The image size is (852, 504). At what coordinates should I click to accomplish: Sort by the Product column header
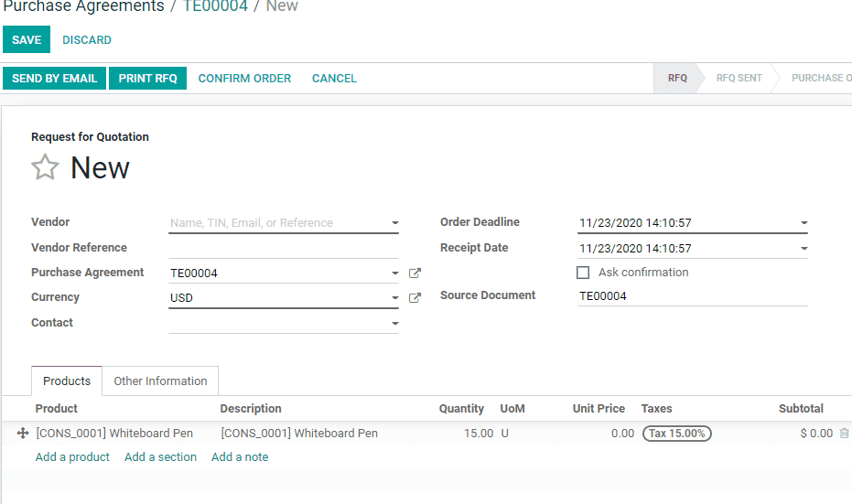coord(57,408)
